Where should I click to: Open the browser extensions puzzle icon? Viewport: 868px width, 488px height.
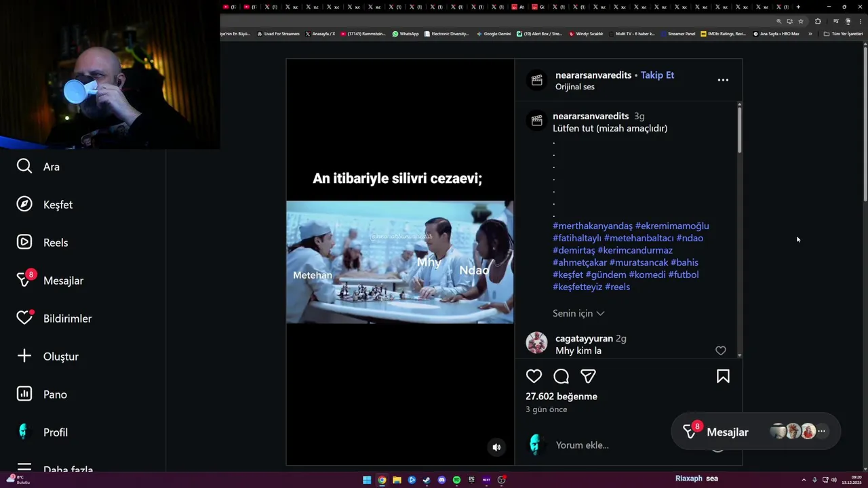[818, 21]
